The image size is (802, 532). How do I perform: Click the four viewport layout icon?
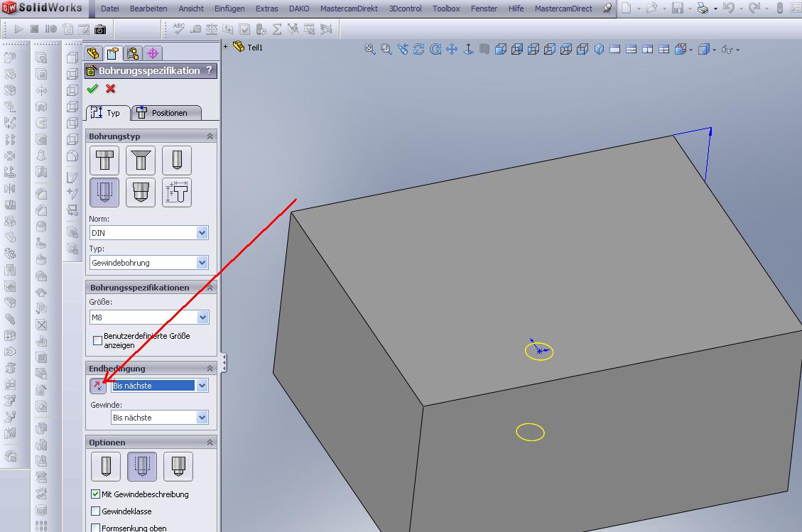click(x=664, y=49)
